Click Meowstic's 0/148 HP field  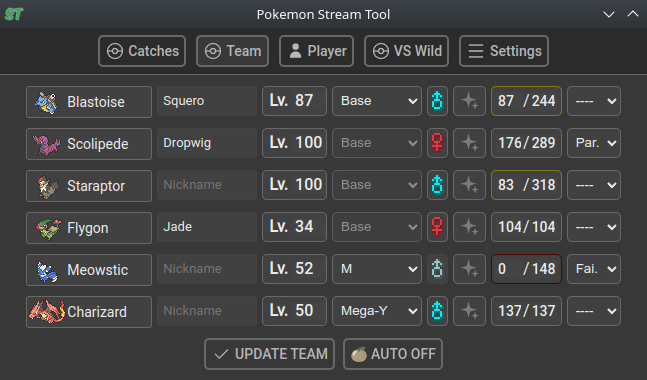point(526,269)
